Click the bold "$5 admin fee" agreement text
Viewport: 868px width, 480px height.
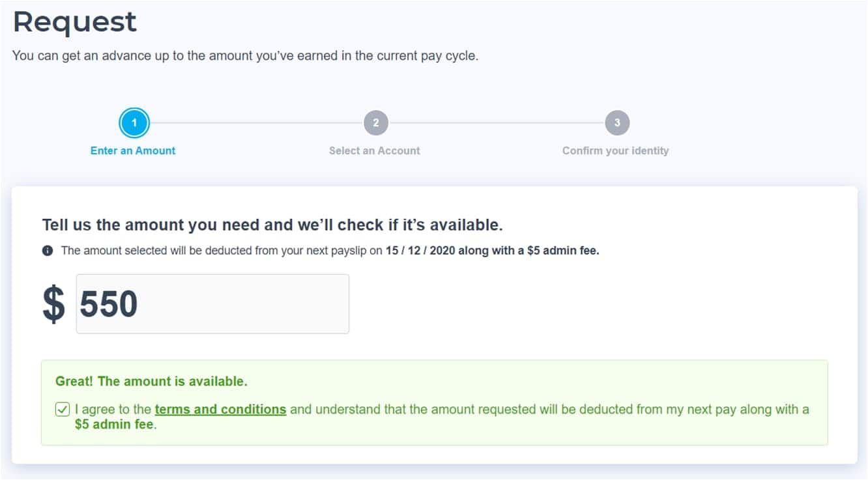(x=114, y=425)
